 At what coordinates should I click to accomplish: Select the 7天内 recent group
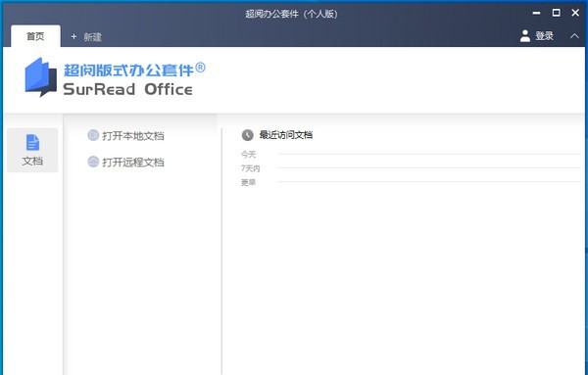250,168
